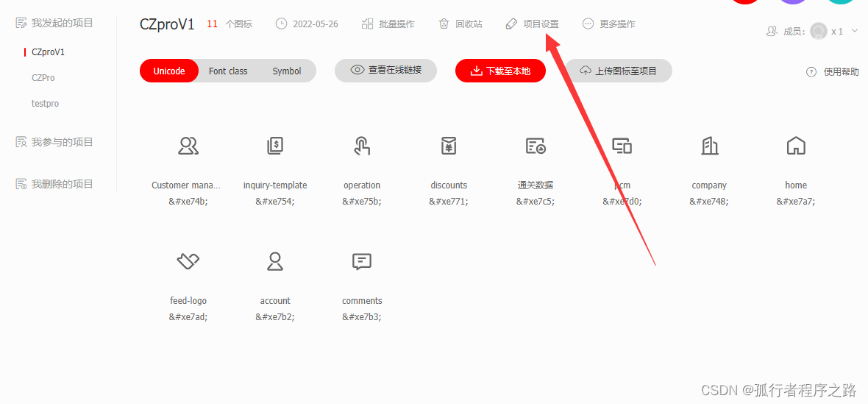The height and width of the screenshot is (404, 868).
Task: Click the 上传图标至项目 button
Action: point(619,71)
